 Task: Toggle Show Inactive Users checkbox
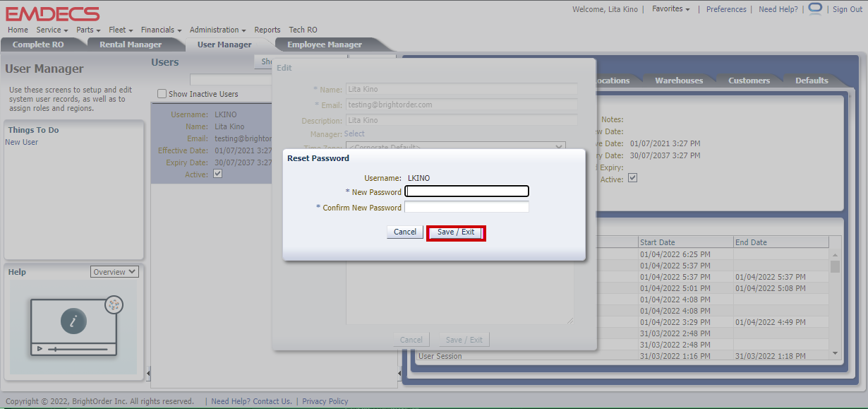click(162, 94)
